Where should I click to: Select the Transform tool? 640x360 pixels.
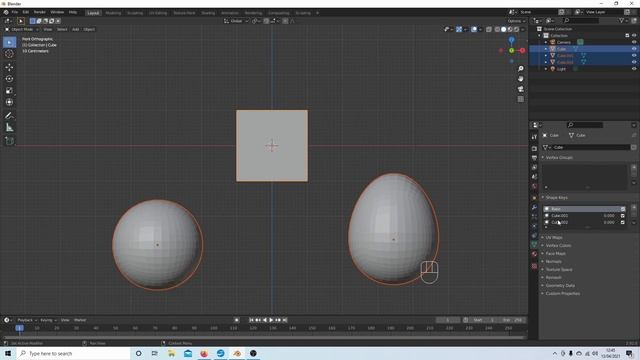point(9,102)
